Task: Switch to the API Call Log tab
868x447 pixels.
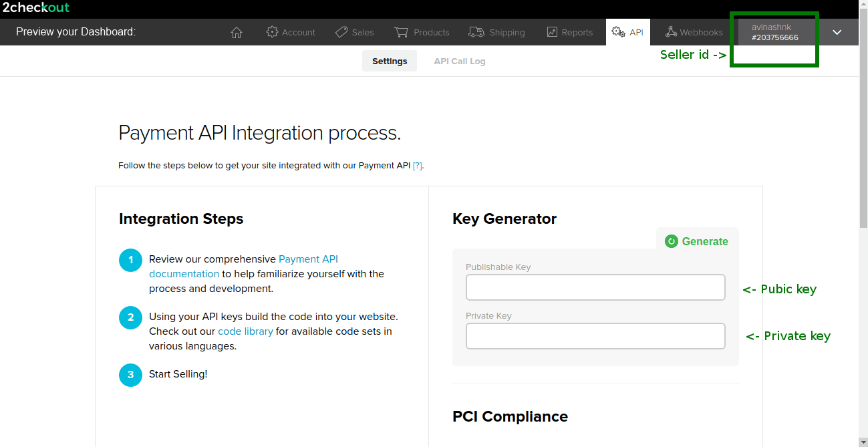Action: pos(460,61)
